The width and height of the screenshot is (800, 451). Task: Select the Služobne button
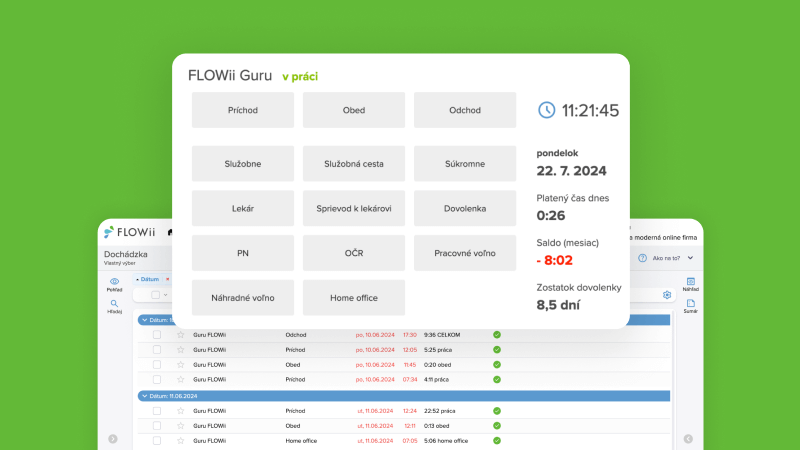click(x=243, y=164)
